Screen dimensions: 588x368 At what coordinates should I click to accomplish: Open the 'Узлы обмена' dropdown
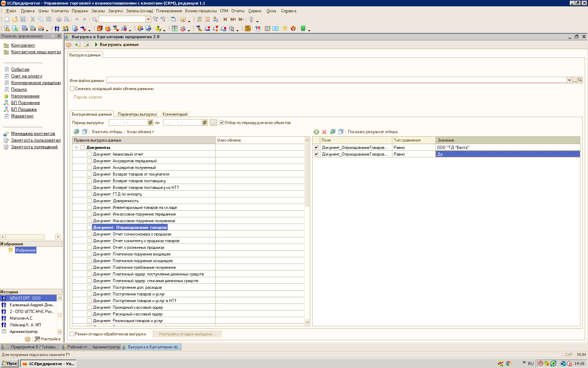[x=140, y=132]
